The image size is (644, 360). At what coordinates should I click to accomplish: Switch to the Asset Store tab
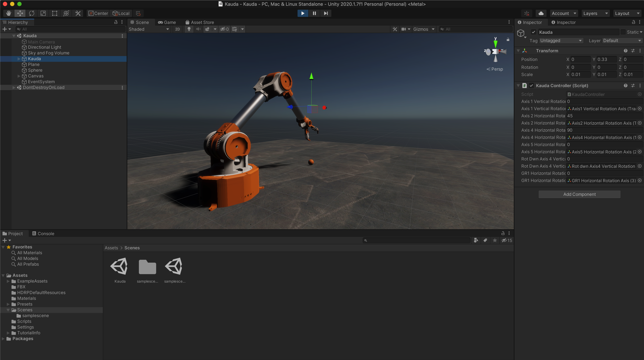199,22
